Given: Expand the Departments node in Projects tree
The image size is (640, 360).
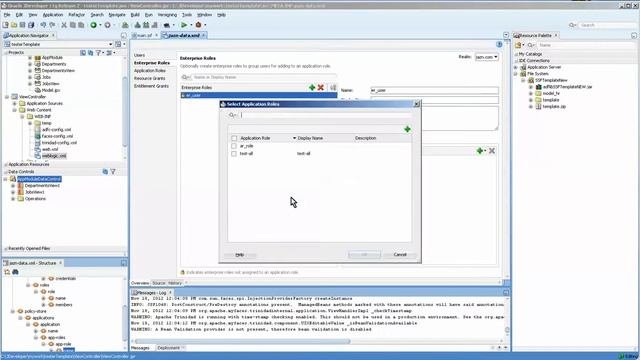Looking at the screenshot, I should coord(30,64).
